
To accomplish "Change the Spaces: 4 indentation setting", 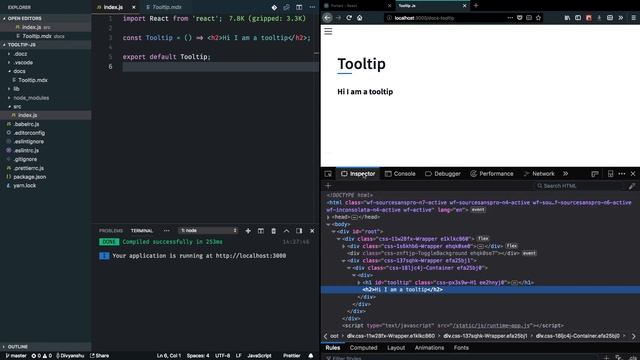I will [x=198, y=356].
